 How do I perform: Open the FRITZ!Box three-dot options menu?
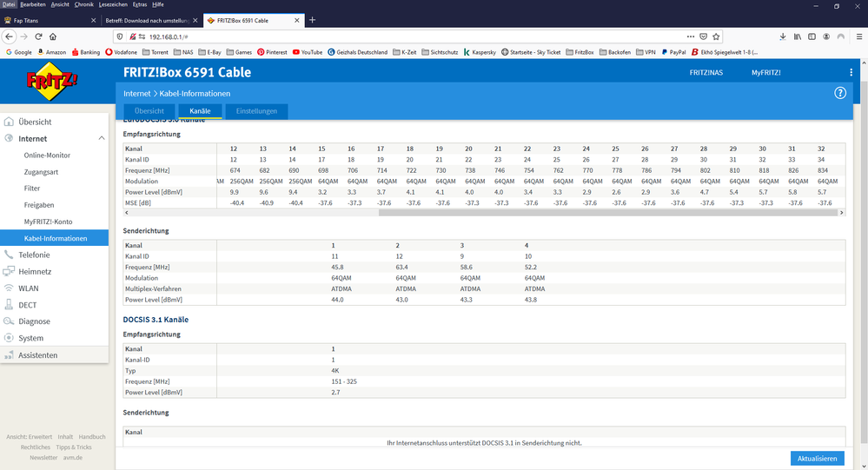851,72
